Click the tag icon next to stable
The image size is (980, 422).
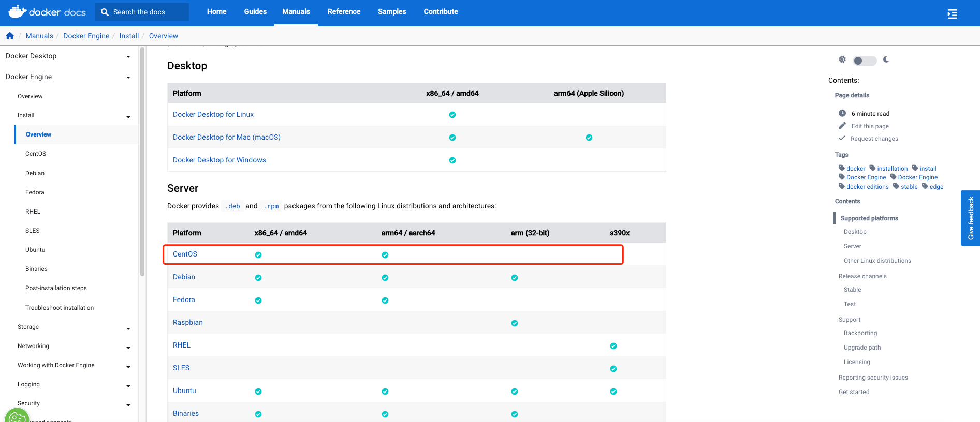[896, 186]
